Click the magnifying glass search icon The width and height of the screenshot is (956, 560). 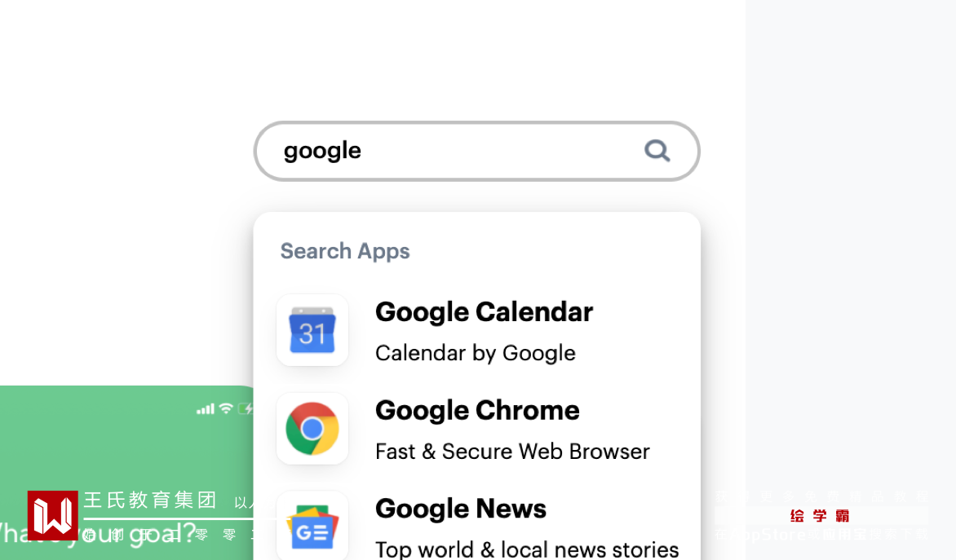[657, 151]
